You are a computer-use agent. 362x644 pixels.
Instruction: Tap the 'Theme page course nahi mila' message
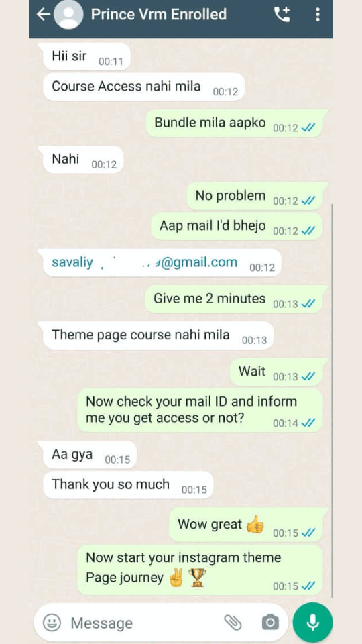(158, 335)
